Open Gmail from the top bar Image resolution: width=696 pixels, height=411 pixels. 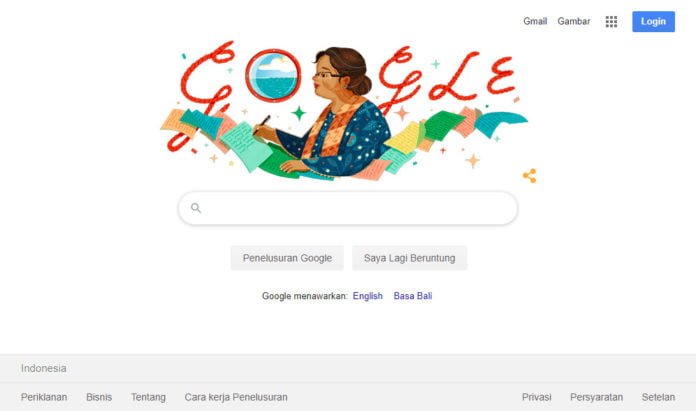click(535, 21)
